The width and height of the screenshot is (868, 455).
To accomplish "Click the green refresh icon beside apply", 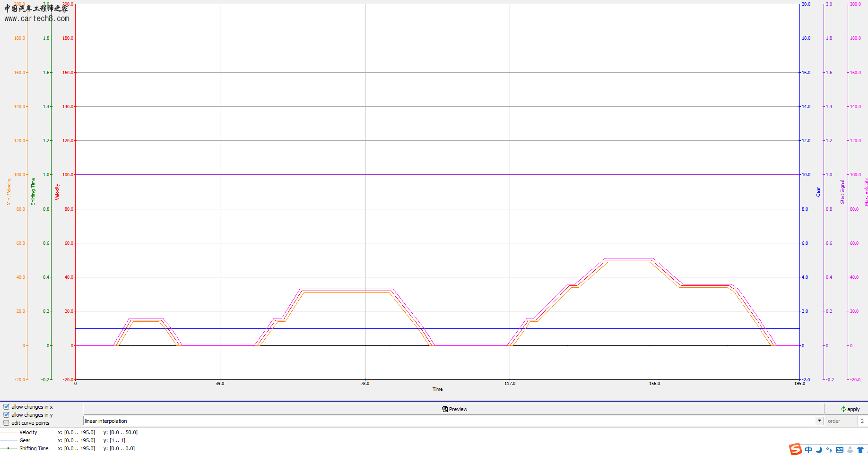I will [843, 409].
